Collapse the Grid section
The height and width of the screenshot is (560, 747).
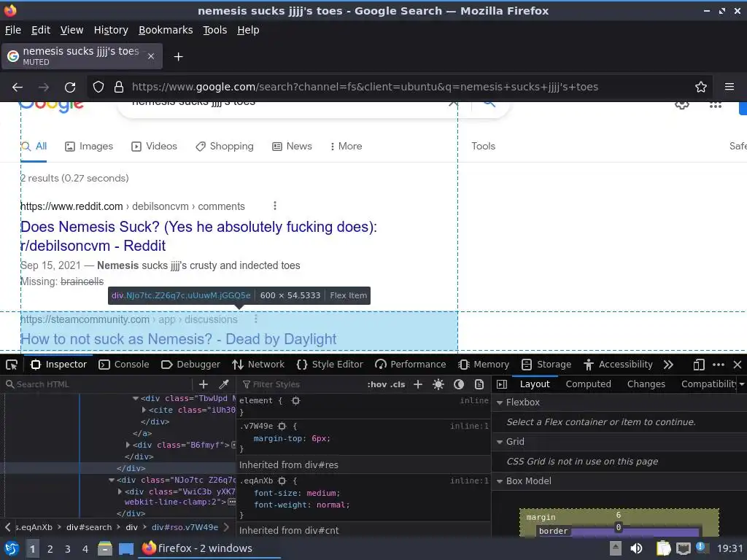pos(500,443)
